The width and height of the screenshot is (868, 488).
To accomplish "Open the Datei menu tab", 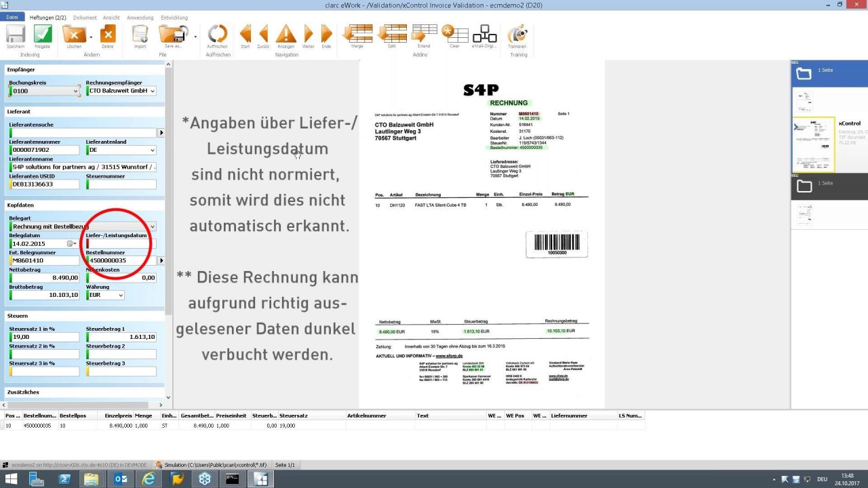I will (x=12, y=17).
